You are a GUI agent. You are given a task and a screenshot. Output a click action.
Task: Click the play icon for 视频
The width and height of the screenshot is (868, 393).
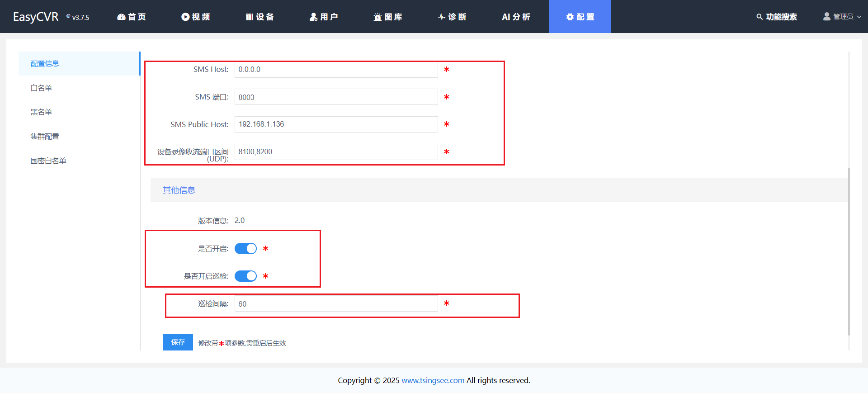[185, 17]
